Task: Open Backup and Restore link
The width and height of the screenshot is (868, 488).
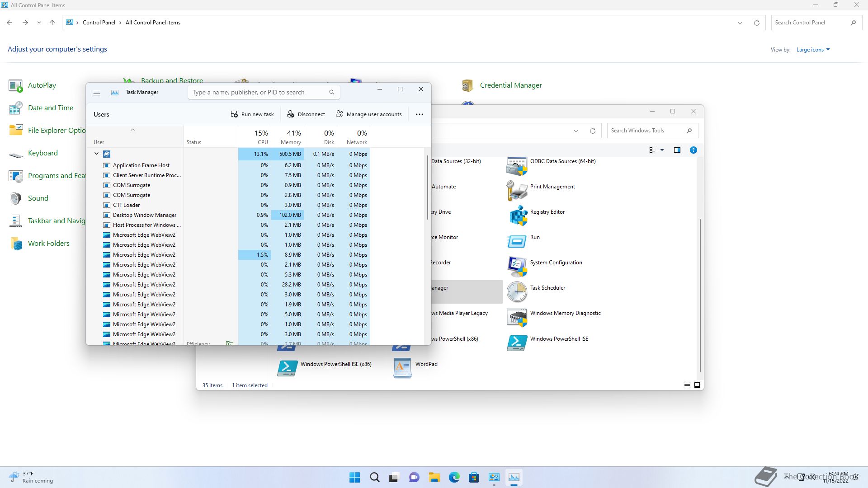Action: tap(172, 80)
